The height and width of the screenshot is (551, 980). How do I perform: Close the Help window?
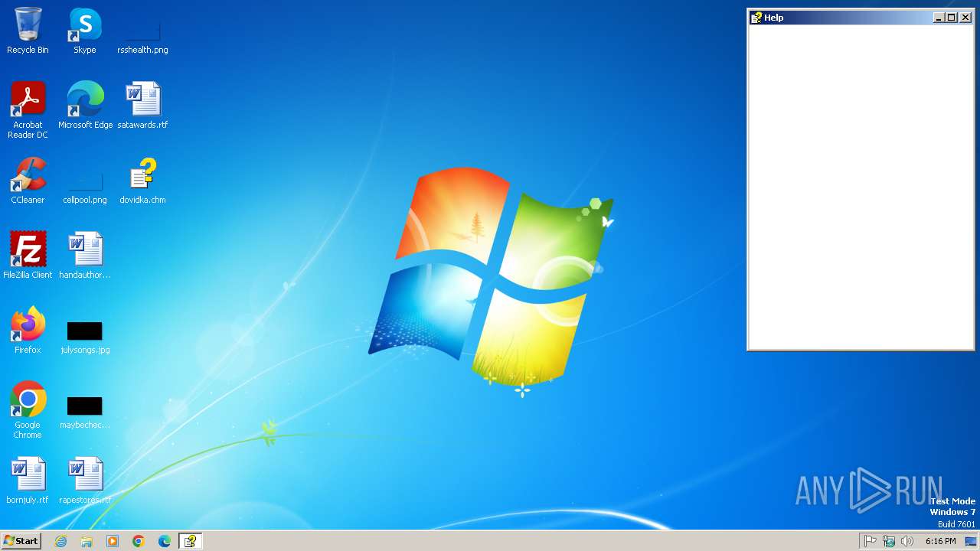965,18
